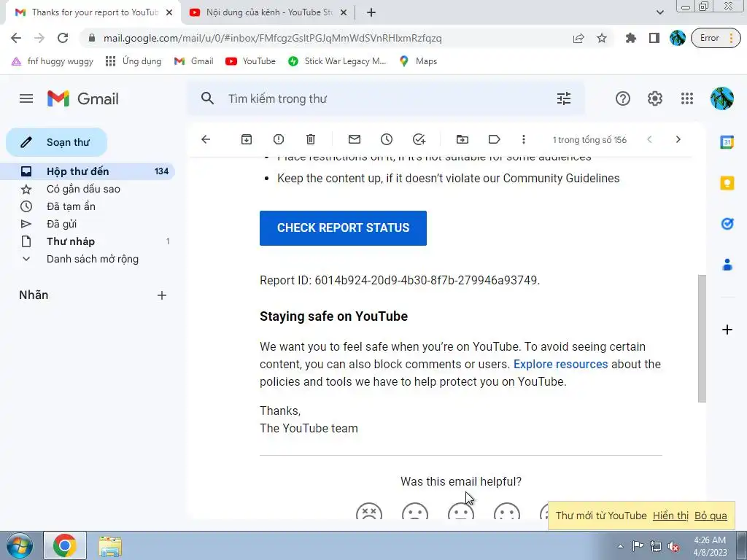Screen dimensions: 747x560
Task: Report this email as spam
Action: 279,139
